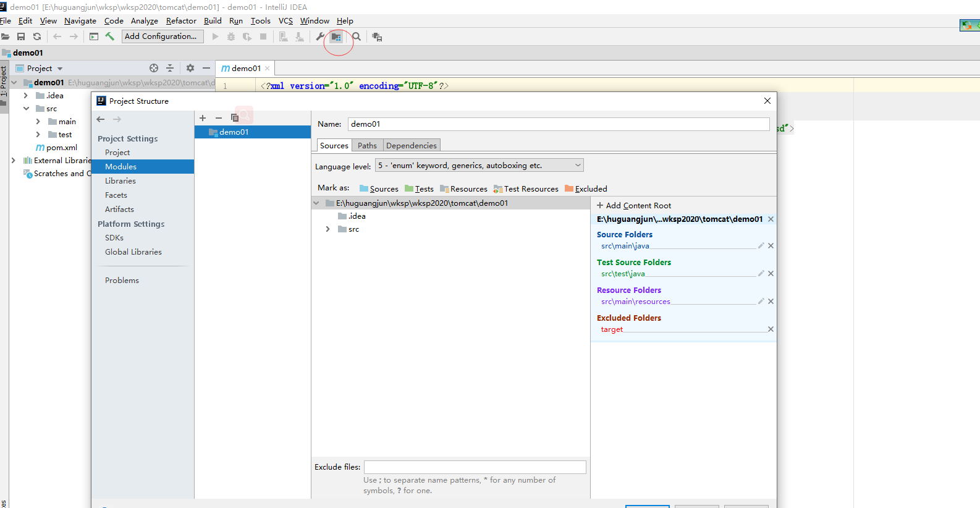
Task: Locate file with Project panel target icon
Action: tap(154, 68)
